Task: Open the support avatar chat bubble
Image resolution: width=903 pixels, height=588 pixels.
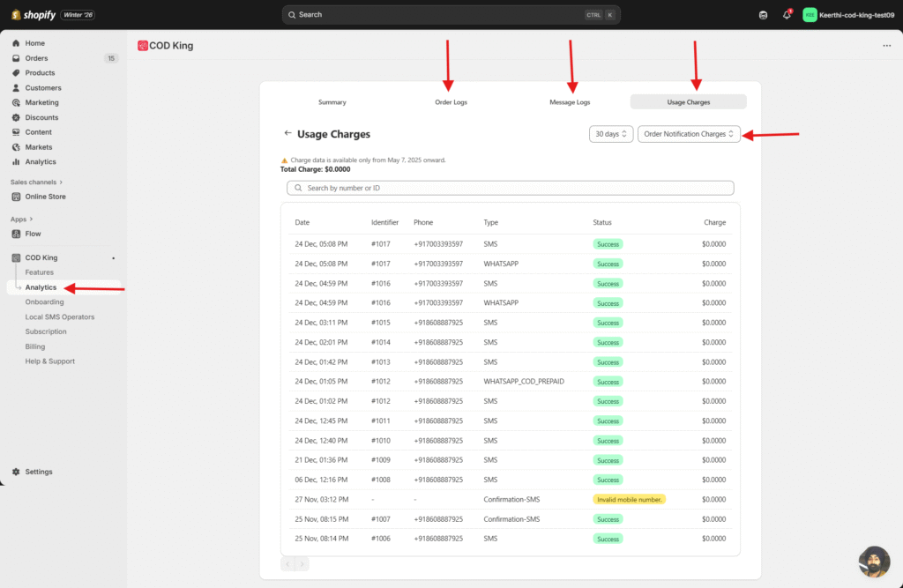Action: [x=873, y=562]
